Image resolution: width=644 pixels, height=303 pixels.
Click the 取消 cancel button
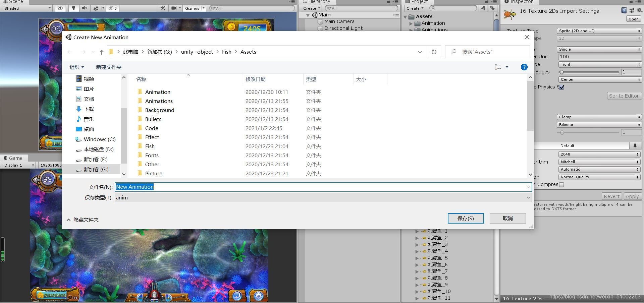pyautogui.click(x=507, y=218)
